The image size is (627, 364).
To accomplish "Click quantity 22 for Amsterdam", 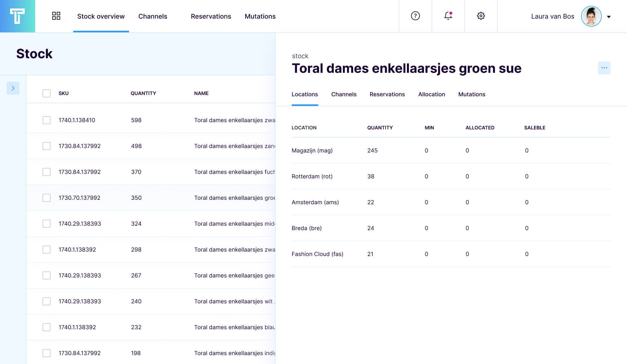I will (x=371, y=202).
